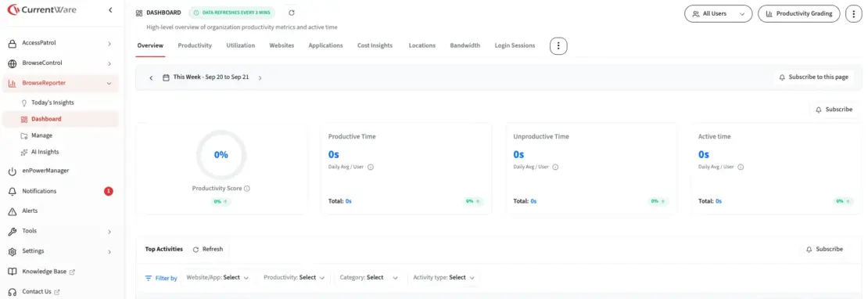
Task: Open the tab bar three-dot overflow menu
Action: coord(558,46)
